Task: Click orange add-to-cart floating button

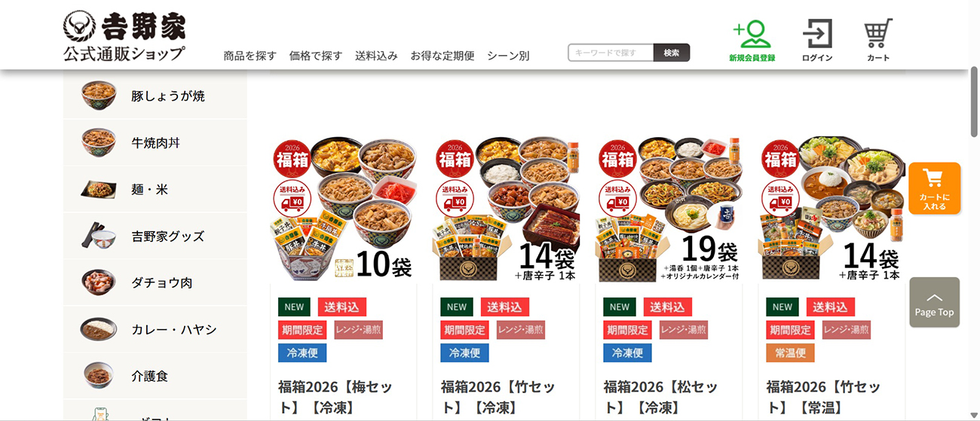Action: coord(935,188)
